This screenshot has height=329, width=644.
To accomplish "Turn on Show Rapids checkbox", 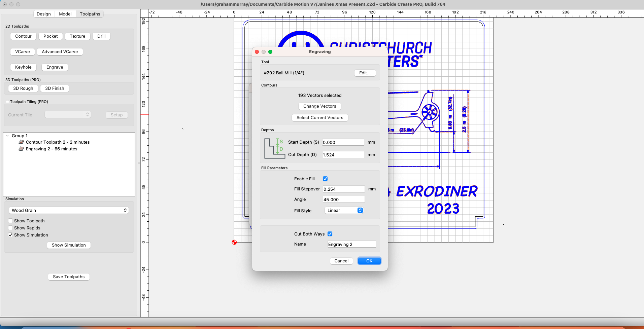I will [10, 228].
